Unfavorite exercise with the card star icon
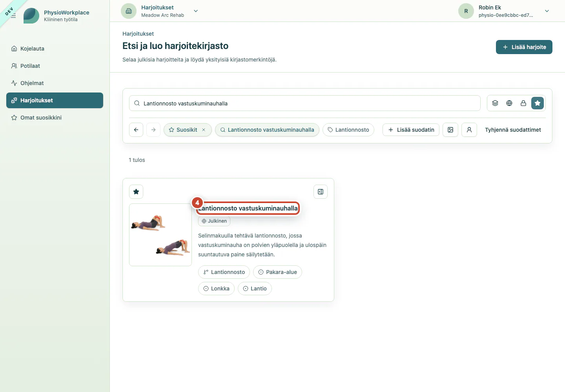The image size is (565, 392). pos(136,192)
